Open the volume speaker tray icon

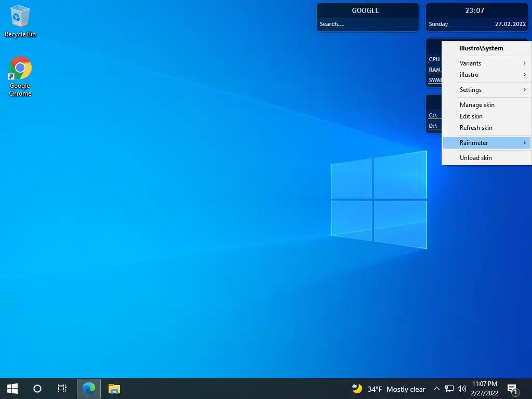[462, 389]
